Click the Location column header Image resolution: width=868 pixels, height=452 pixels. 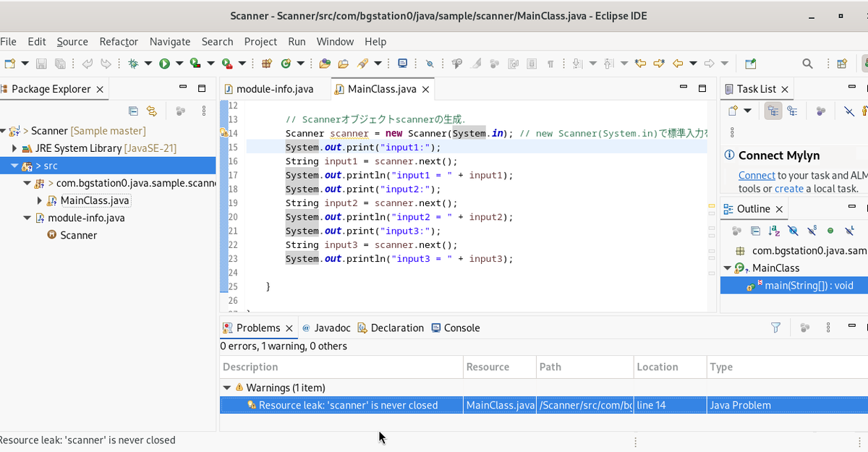coord(670,367)
